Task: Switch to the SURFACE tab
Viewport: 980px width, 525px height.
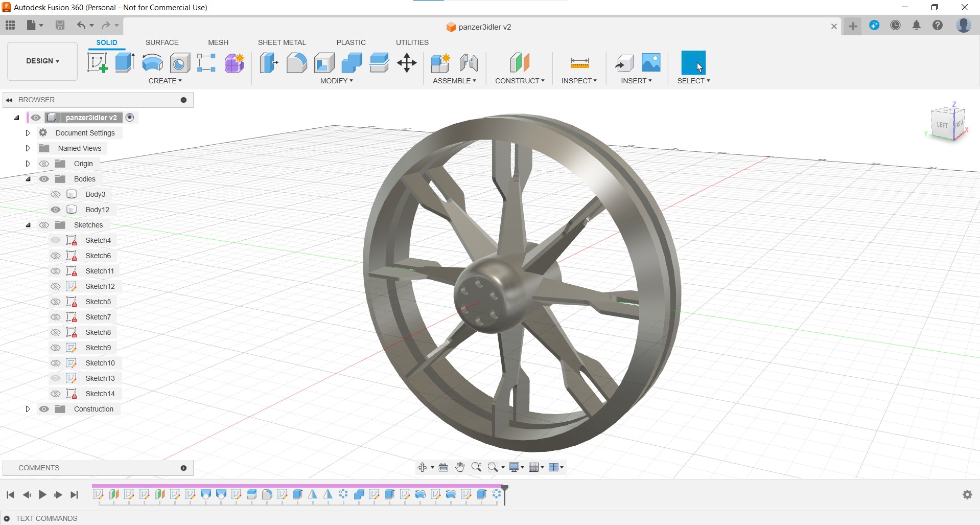Action: [x=162, y=42]
